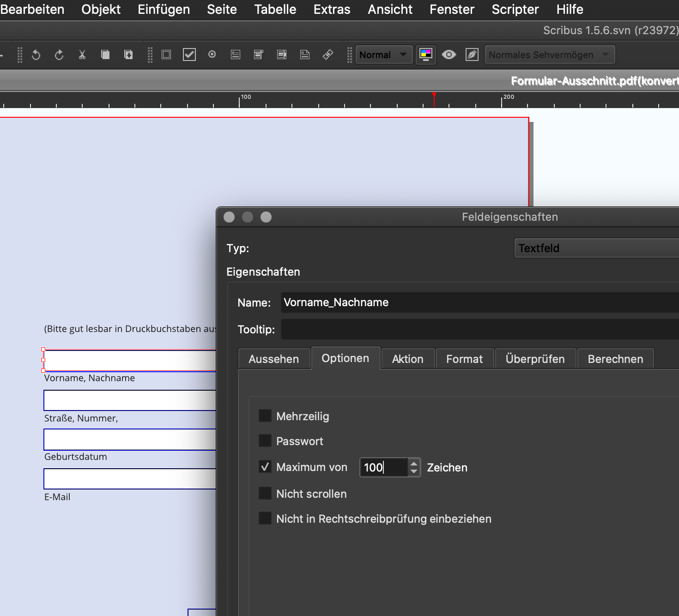Toggle preview mode eye icon
The height and width of the screenshot is (616, 679).
449,54
